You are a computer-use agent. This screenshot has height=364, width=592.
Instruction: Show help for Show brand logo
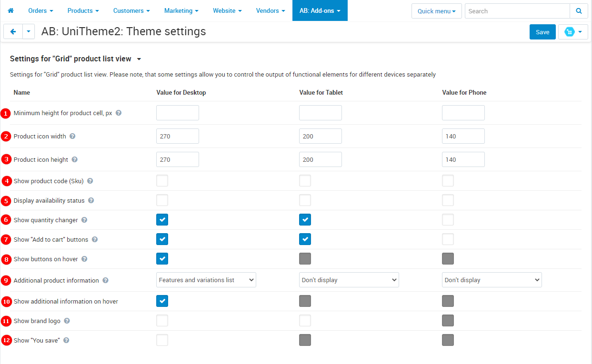pyautogui.click(x=67, y=321)
